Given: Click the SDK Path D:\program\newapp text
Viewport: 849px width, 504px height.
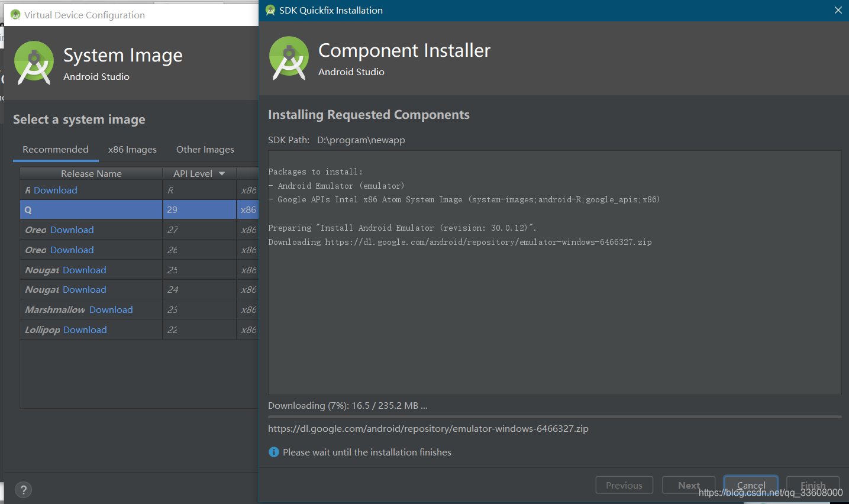Looking at the screenshot, I should click(x=361, y=140).
